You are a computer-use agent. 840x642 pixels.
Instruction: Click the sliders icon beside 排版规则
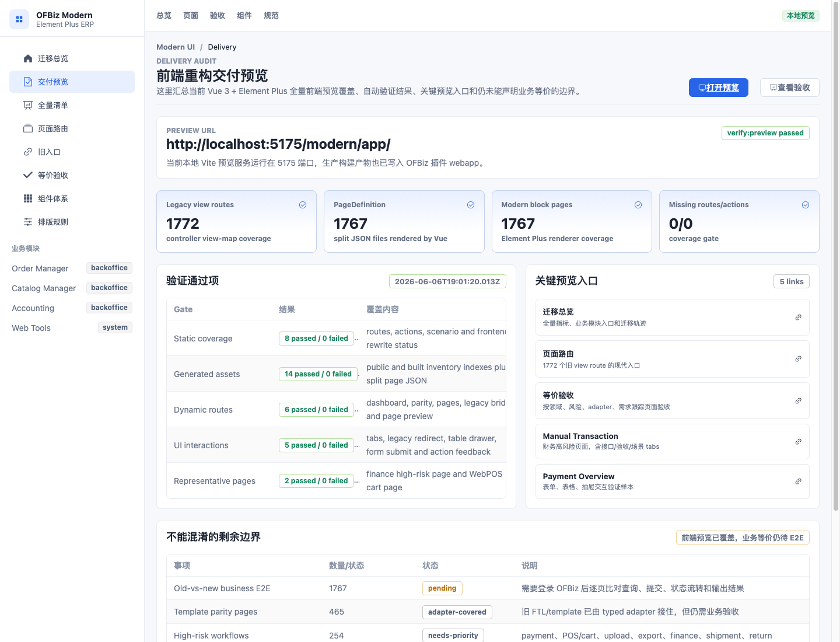[28, 222]
